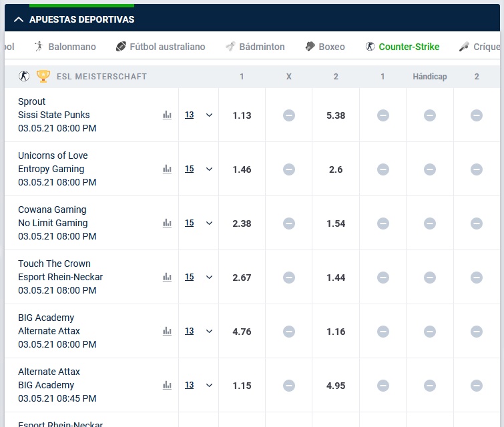
Task: Expand the Alternate Attax 08:45 PM row chevron
Action: click(209, 385)
